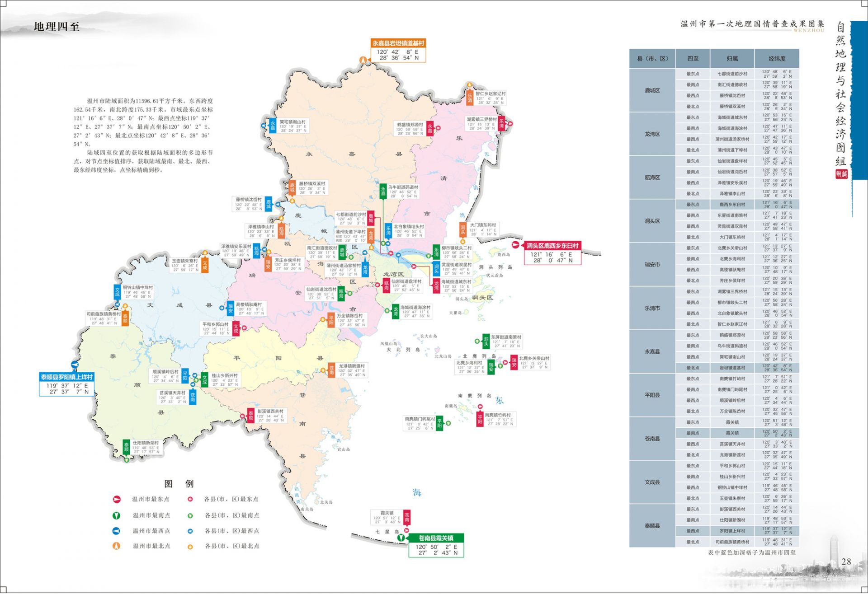Click the 泰顺县 cell in the table
Image resolution: width=868 pixels, height=594 pixels.
tap(652, 526)
